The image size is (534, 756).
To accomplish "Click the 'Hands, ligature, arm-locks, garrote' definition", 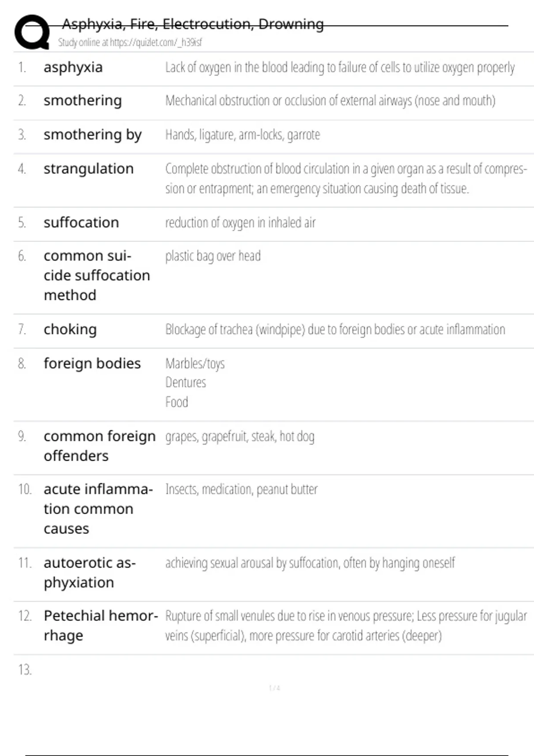I will (243, 135).
